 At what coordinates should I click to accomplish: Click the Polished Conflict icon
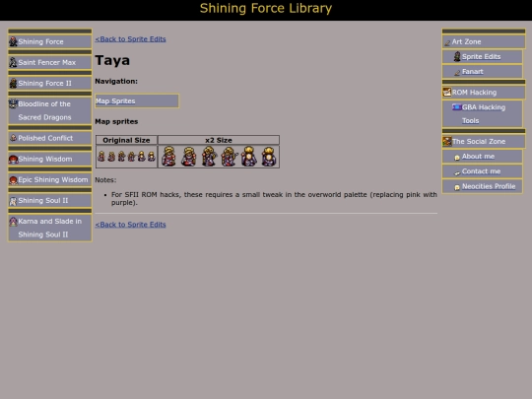point(13,138)
